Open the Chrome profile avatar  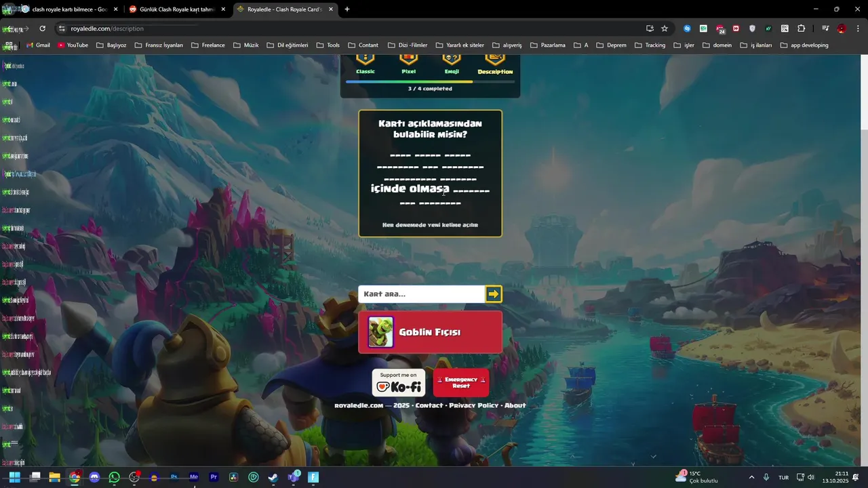(x=842, y=28)
